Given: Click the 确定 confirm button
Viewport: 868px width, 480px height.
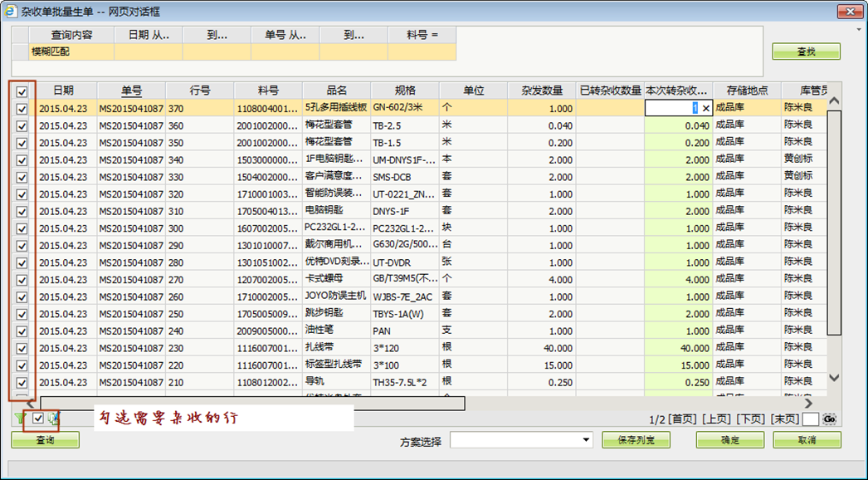Looking at the screenshot, I should coord(729,440).
